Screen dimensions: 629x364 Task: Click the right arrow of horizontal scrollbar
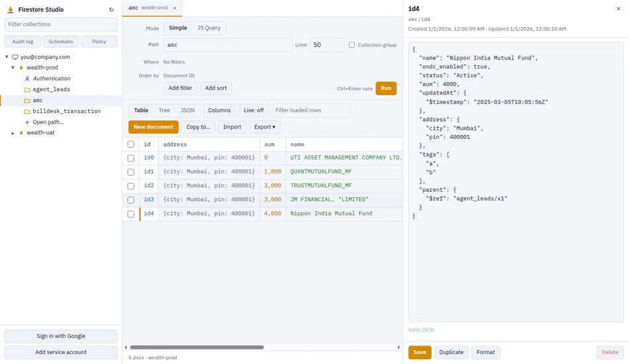click(399, 347)
